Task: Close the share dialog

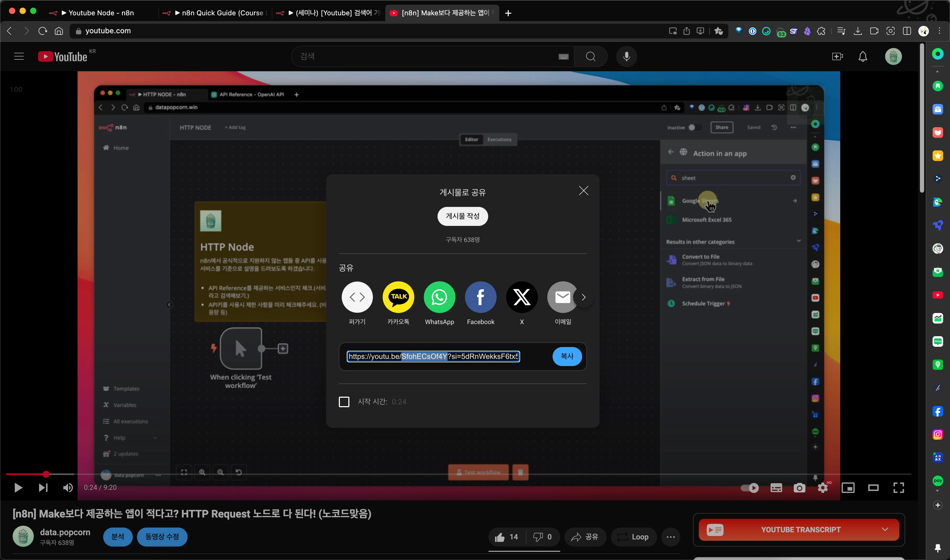Action: (x=583, y=191)
